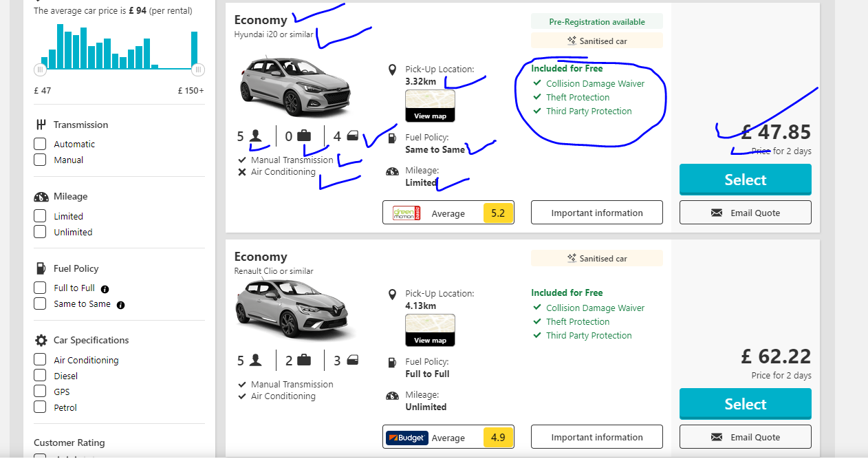Open Important information for the Renault Clio

pyautogui.click(x=597, y=437)
